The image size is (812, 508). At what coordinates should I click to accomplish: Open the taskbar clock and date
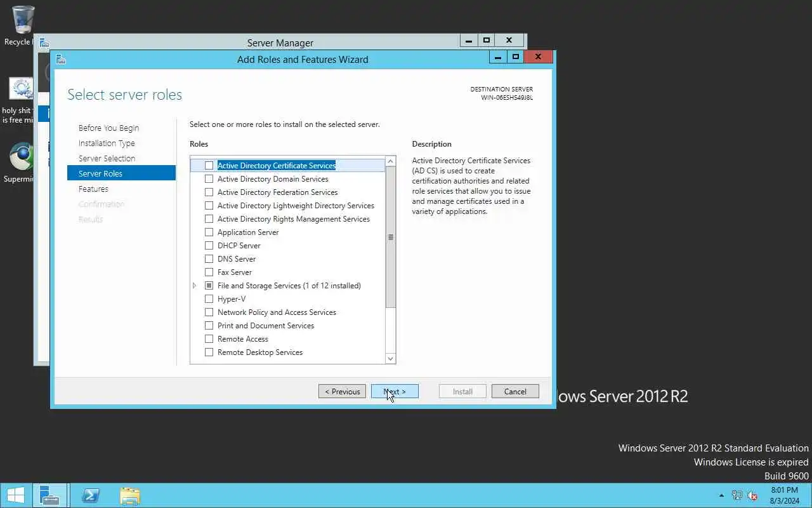coord(785,495)
